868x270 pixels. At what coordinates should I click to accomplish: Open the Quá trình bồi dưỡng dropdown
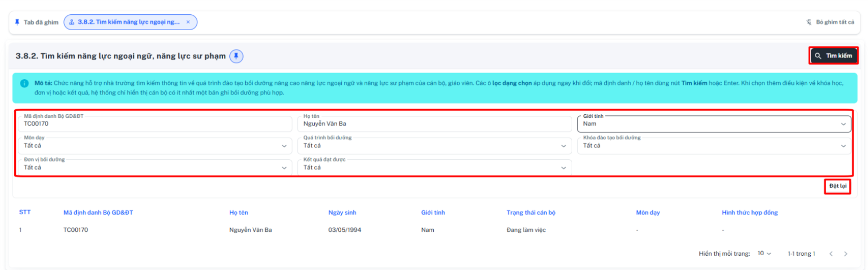[434, 145]
